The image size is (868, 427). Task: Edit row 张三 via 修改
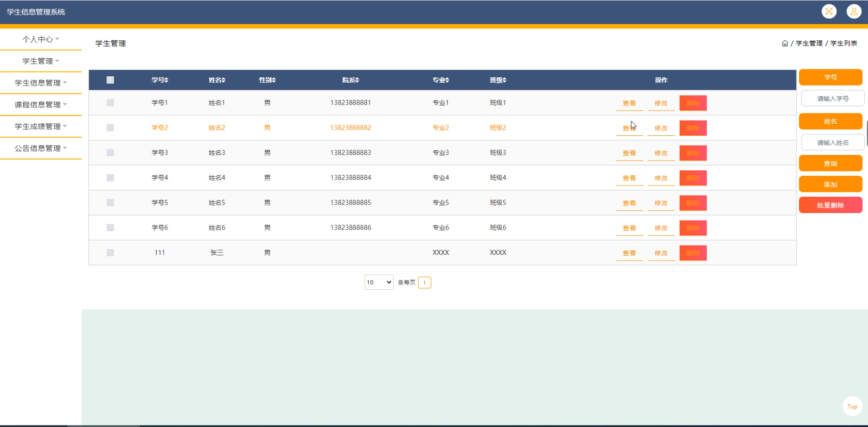pos(661,253)
